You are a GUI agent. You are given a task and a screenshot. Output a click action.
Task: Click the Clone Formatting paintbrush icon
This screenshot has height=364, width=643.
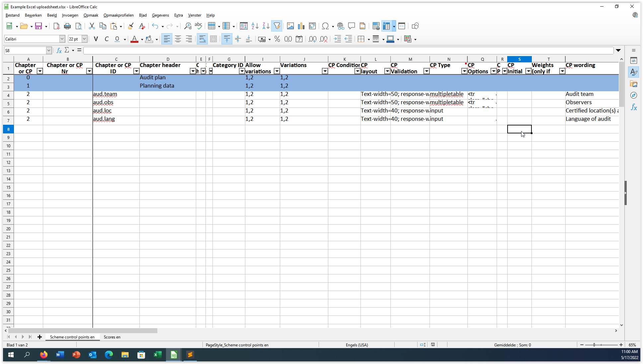pos(130,26)
